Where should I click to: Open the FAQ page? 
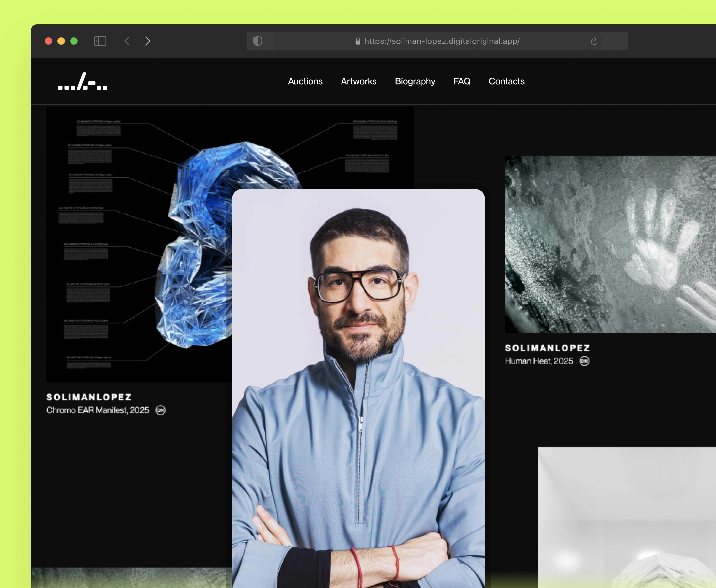tap(462, 81)
